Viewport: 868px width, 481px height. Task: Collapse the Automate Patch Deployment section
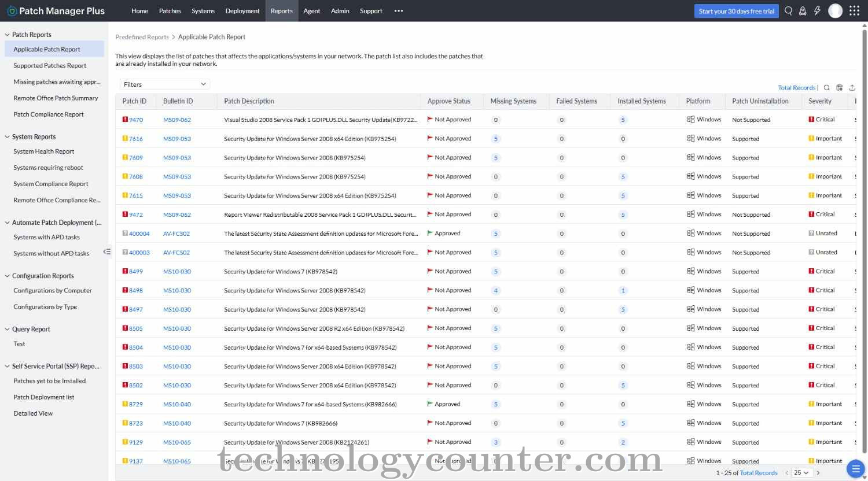[x=7, y=223]
